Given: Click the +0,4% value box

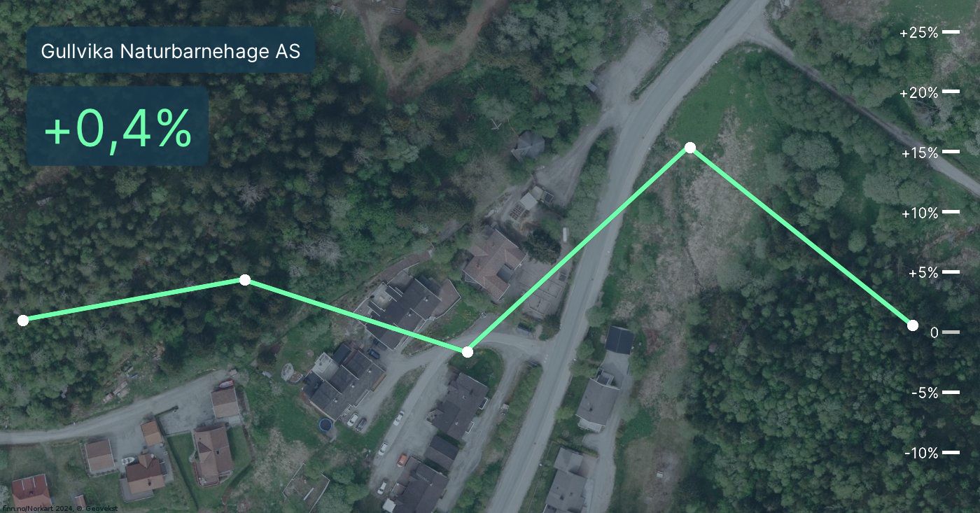Looking at the screenshot, I should (118, 127).
